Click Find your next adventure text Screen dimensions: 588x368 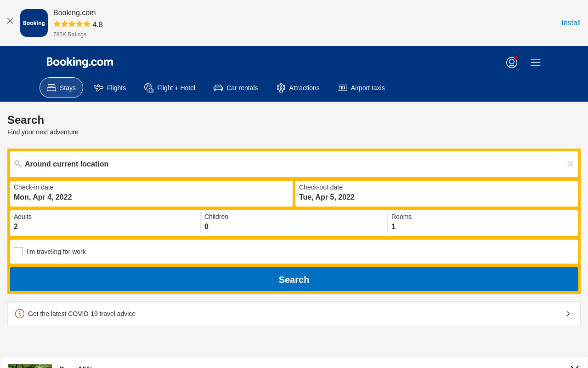[43, 132]
